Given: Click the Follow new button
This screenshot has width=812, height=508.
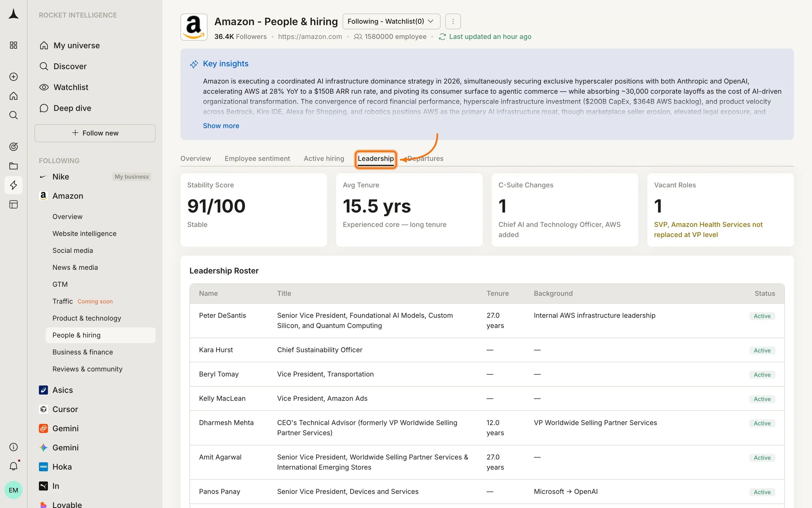Looking at the screenshot, I should coord(95,133).
